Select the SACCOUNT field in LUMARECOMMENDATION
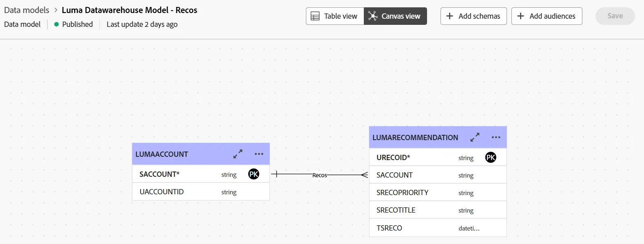644x244 pixels. [438, 175]
